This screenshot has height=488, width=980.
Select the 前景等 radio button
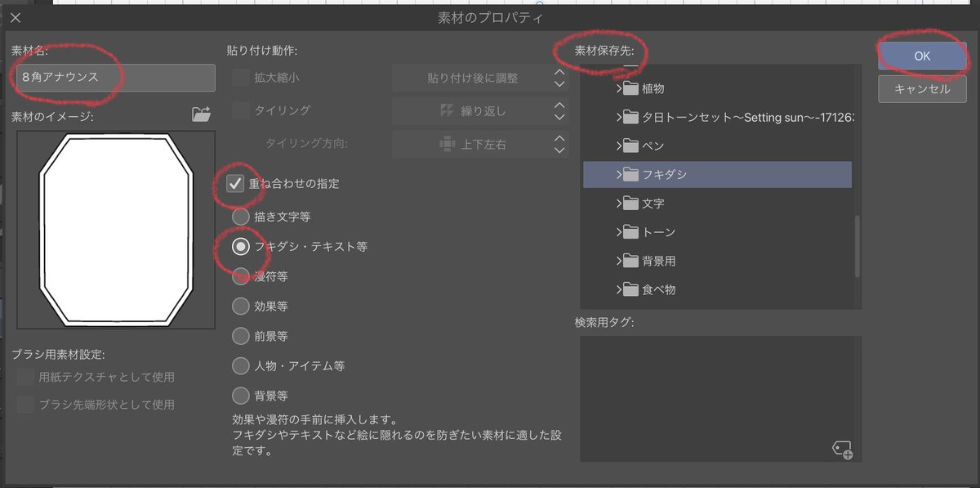coord(240,336)
